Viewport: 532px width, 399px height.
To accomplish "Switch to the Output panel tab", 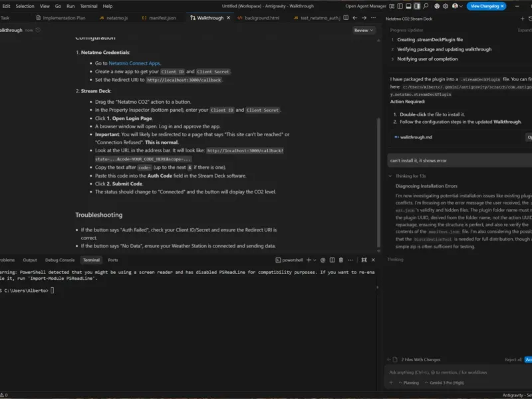I will pos(30,260).
